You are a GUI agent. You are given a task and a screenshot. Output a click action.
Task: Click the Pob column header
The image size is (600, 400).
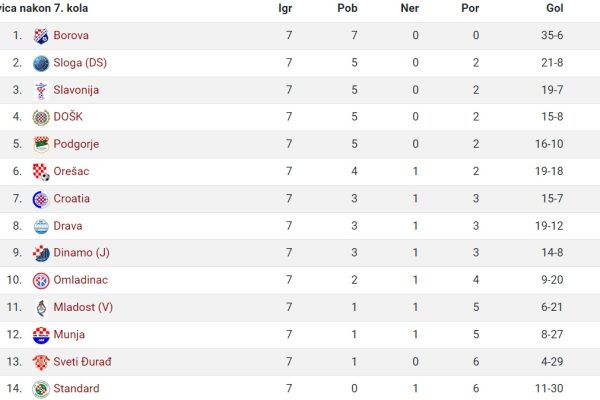coord(347,8)
